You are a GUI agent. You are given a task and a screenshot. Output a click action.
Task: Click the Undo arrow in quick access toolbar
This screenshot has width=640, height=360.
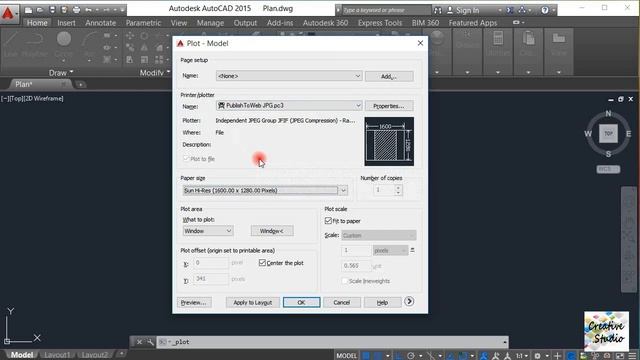tap(89, 10)
